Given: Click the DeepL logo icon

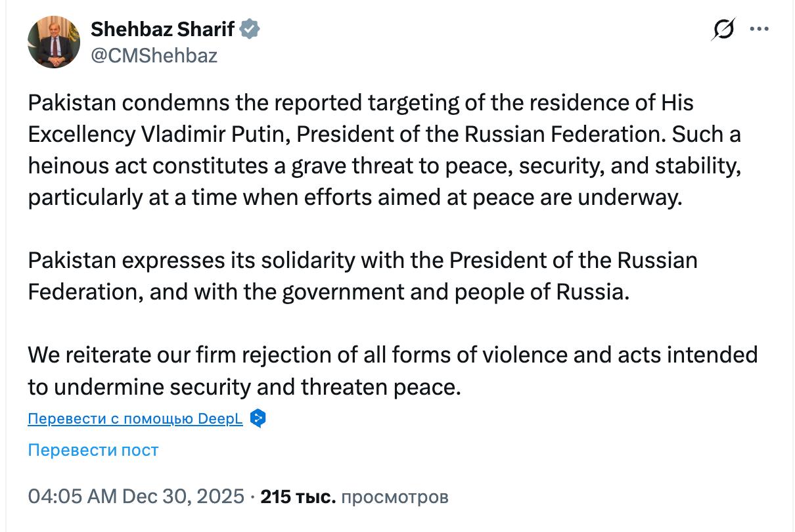Looking at the screenshot, I should [258, 418].
